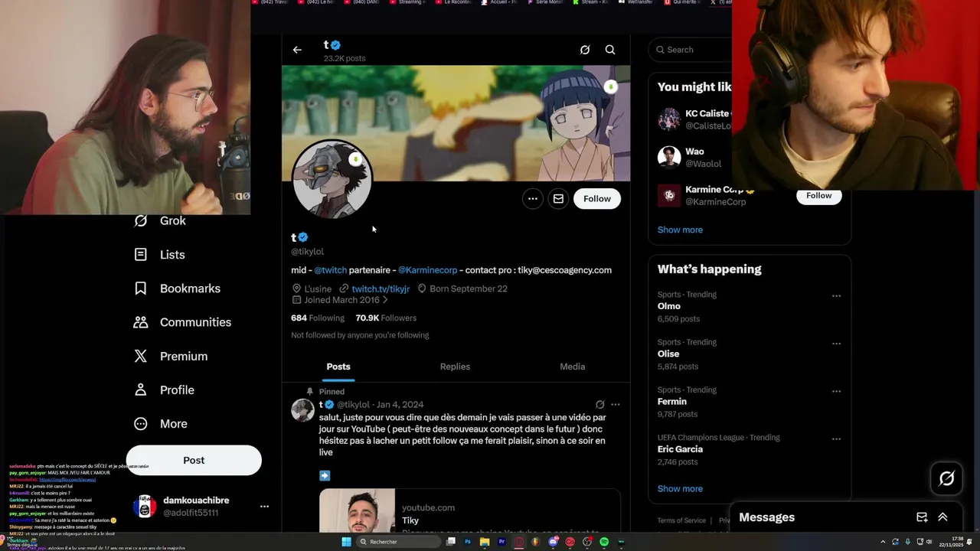
Task: Switch to the Streaming browser tab
Action: click(410, 2)
